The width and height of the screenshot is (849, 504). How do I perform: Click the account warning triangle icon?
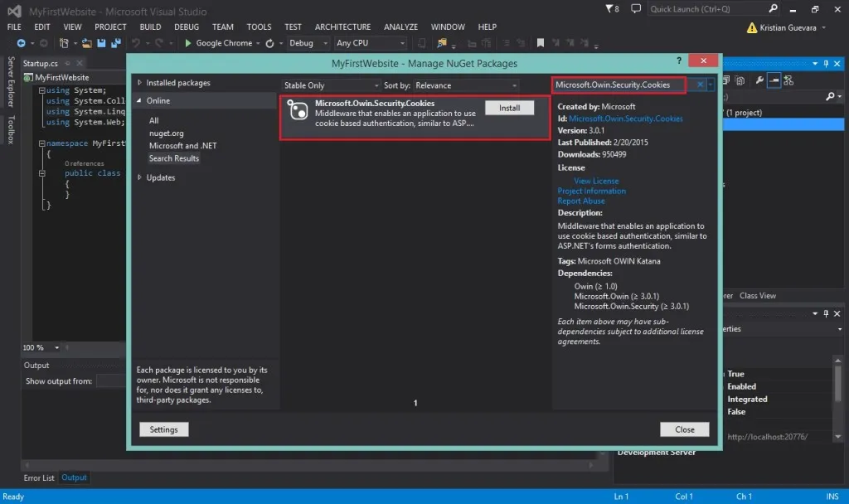pyautogui.click(x=751, y=27)
